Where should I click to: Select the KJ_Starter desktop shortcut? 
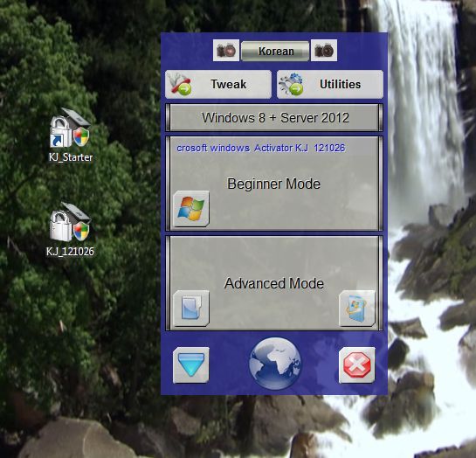click(x=71, y=135)
